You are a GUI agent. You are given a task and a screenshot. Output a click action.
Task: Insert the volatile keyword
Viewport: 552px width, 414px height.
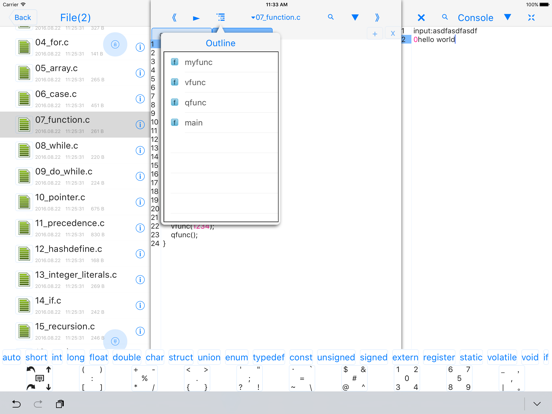point(502,357)
